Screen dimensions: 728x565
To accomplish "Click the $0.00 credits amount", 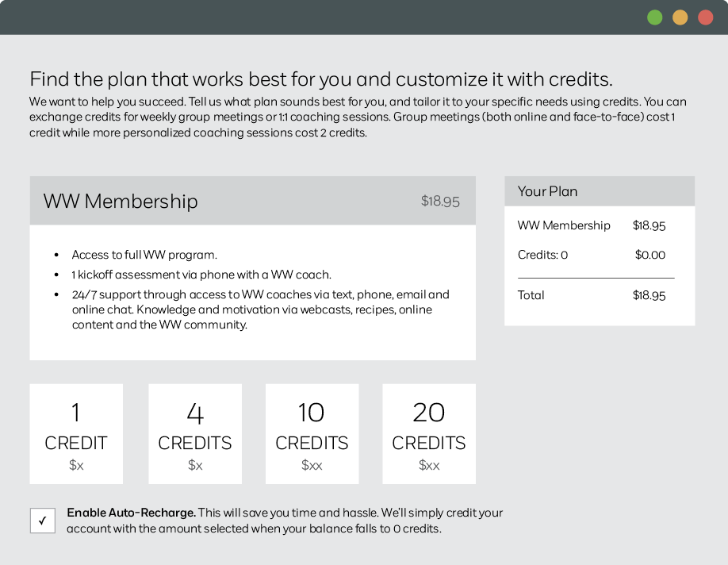I will (650, 255).
